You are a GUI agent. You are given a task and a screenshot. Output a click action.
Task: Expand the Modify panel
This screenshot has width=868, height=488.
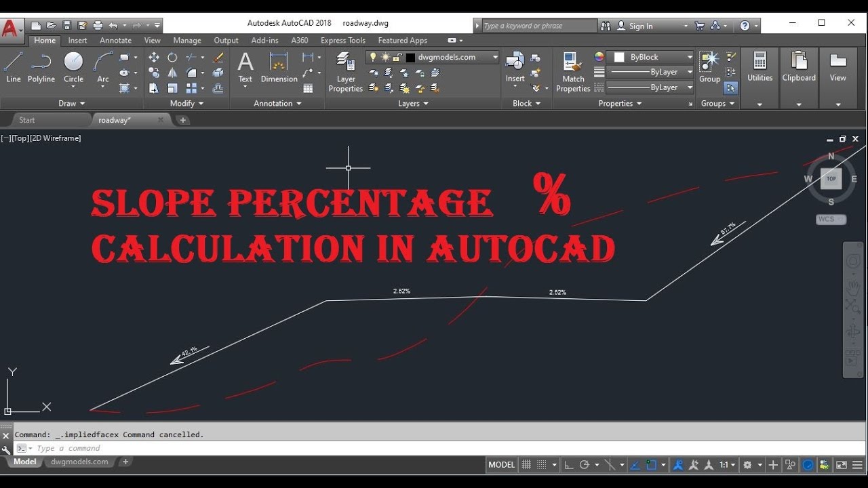click(x=187, y=104)
